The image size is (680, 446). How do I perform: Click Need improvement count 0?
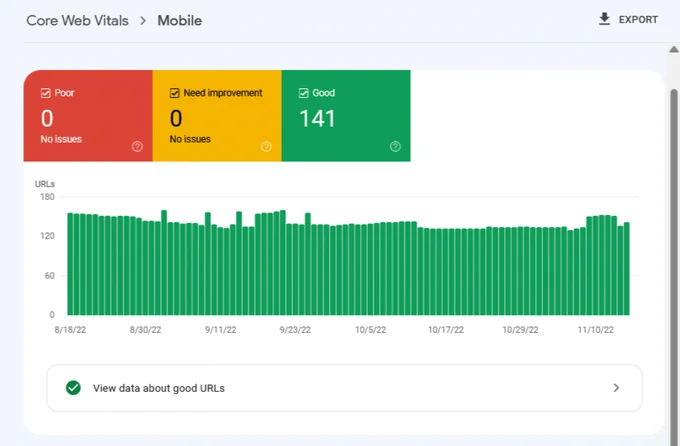click(x=176, y=118)
